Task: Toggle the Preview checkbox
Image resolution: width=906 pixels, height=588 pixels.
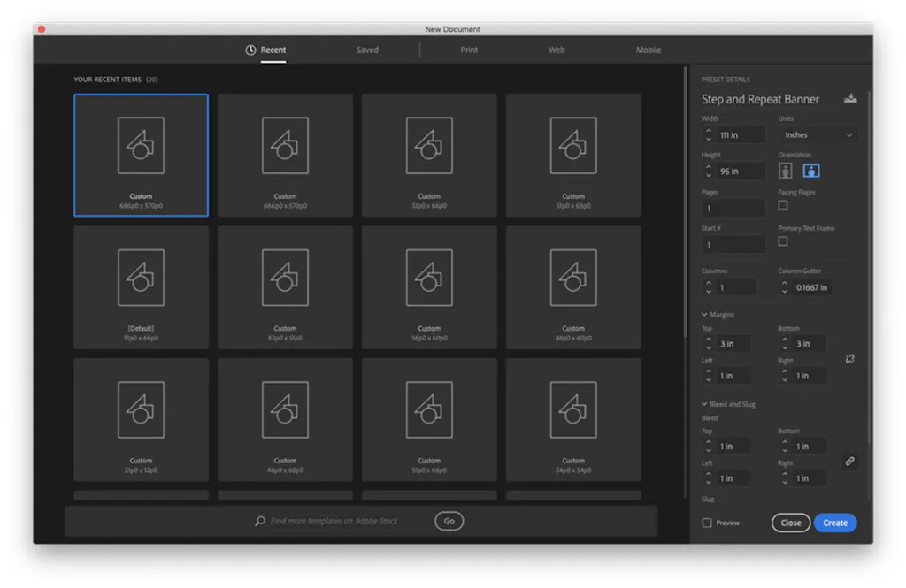Action: point(707,523)
